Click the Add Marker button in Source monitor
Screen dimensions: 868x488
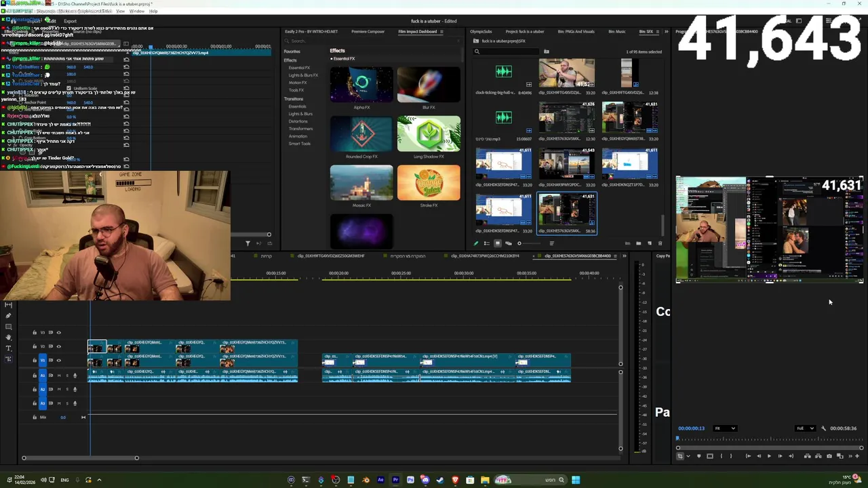699,456
